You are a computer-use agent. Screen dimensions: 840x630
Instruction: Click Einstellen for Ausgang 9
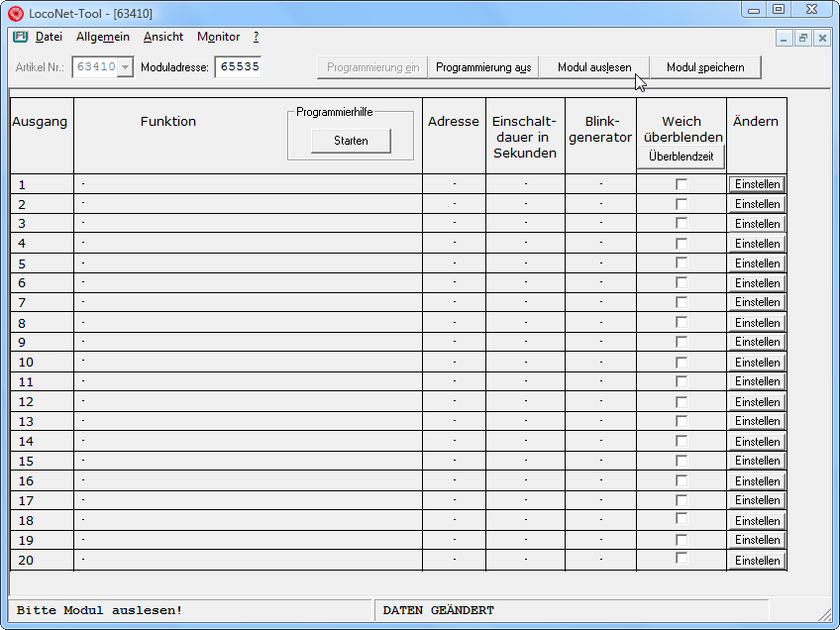coord(757,342)
